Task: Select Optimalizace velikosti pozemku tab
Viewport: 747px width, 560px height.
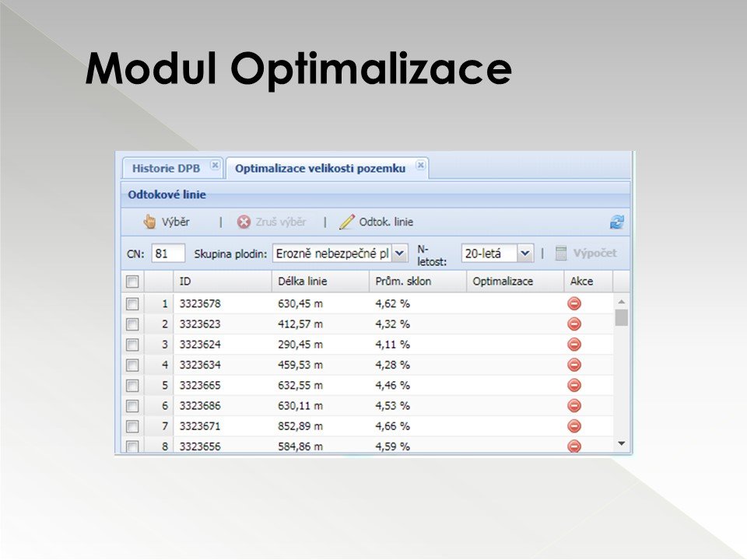Action: pos(320,168)
